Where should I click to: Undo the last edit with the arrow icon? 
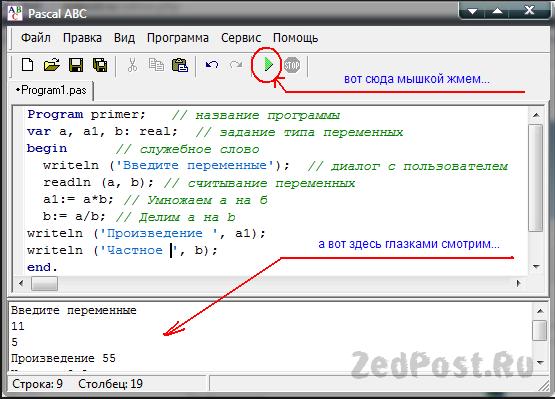pos(212,65)
